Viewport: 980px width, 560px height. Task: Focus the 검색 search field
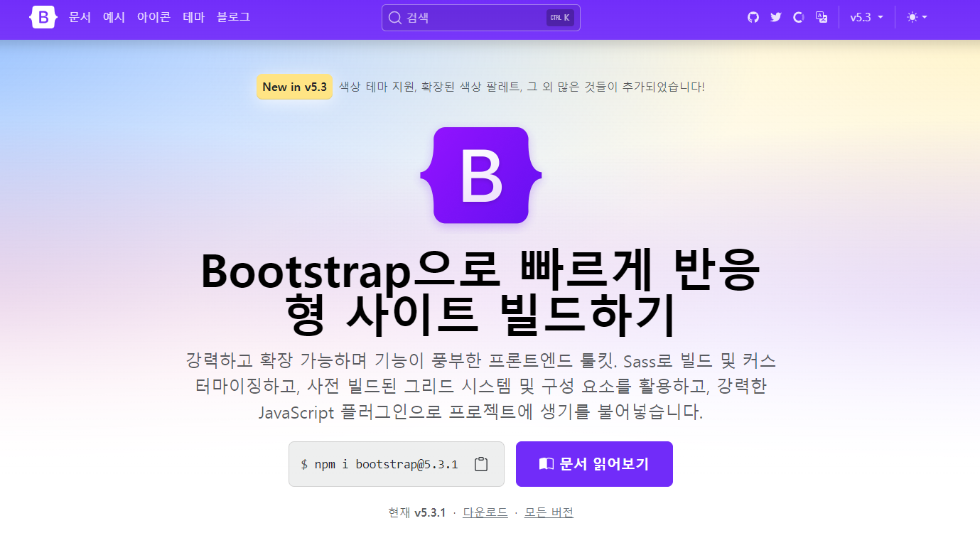pos(481,18)
